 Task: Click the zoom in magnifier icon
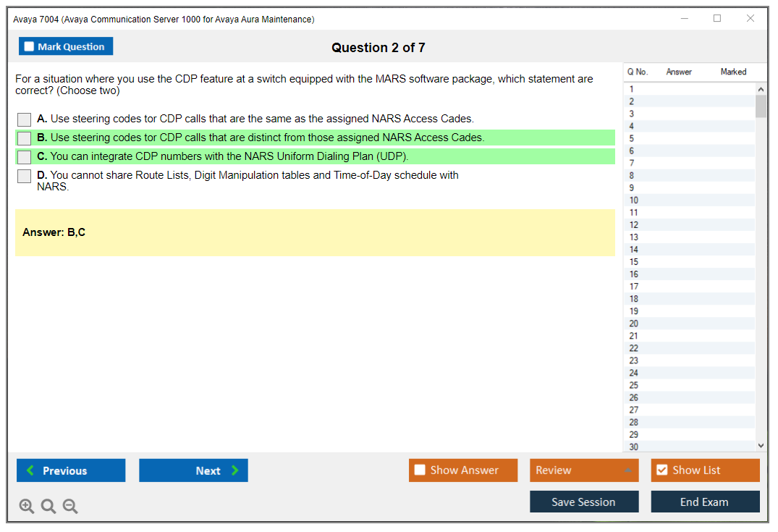pyautogui.click(x=27, y=507)
